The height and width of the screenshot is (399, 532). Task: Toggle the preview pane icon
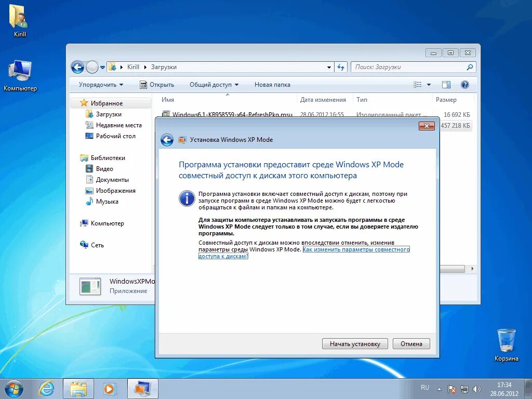(446, 85)
